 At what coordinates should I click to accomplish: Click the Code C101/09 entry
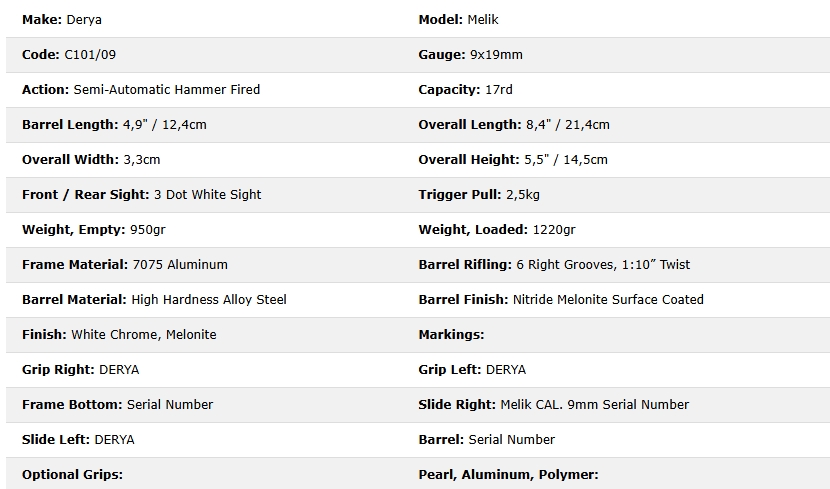pyautogui.click(x=68, y=55)
